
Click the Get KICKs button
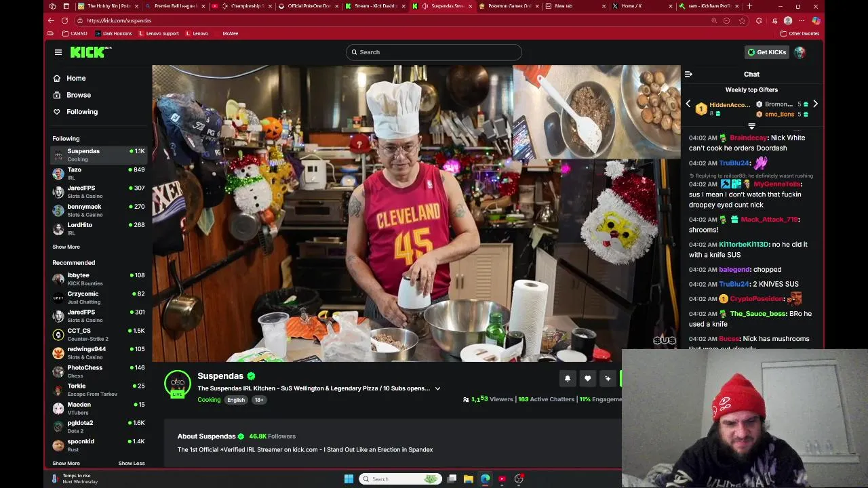click(767, 52)
